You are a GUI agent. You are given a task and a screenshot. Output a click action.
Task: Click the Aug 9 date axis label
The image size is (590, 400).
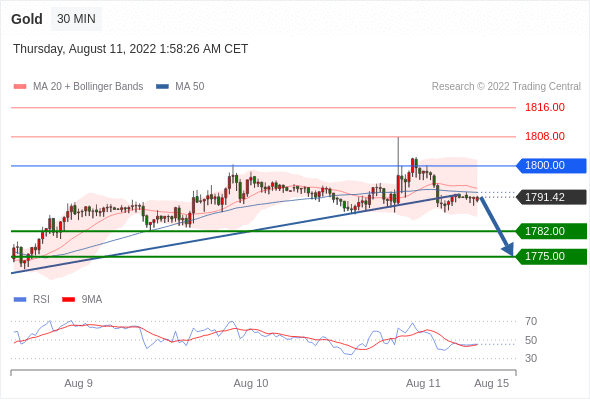(x=78, y=383)
